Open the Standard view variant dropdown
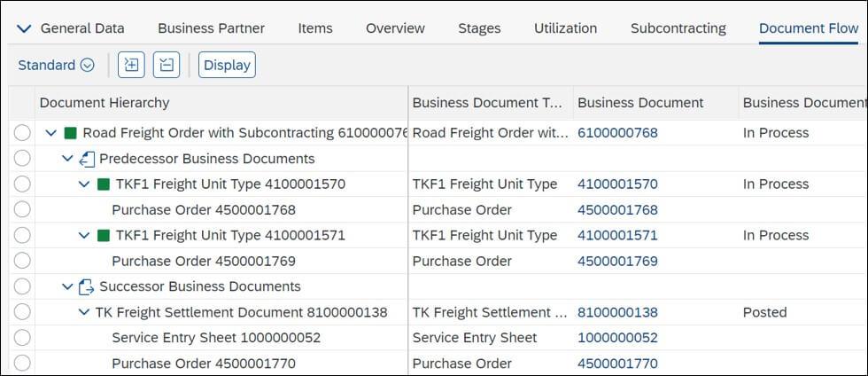Image resolution: width=868 pixels, height=376 pixels. [56, 65]
